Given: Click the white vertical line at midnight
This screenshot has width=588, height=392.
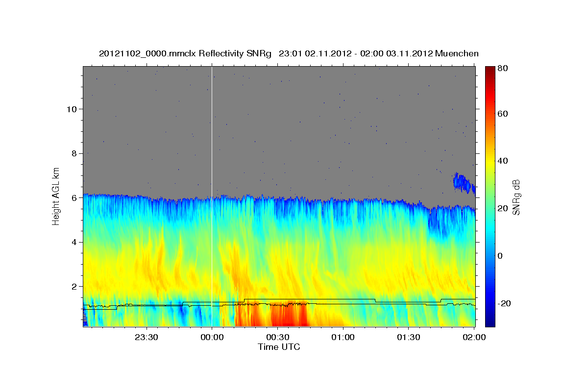Looking at the screenshot, I should click(x=212, y=196).
